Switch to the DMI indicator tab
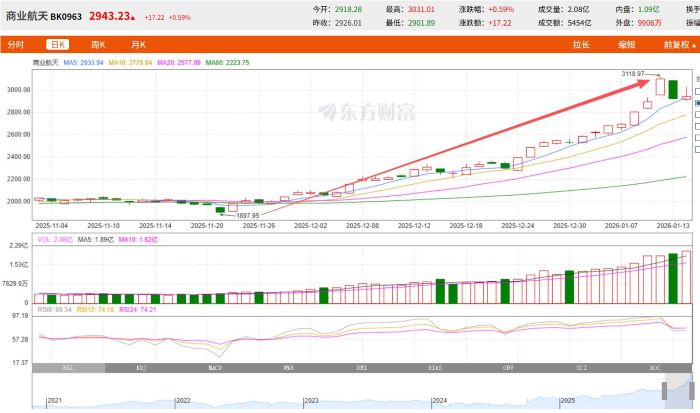 click(x=362, y=368)
